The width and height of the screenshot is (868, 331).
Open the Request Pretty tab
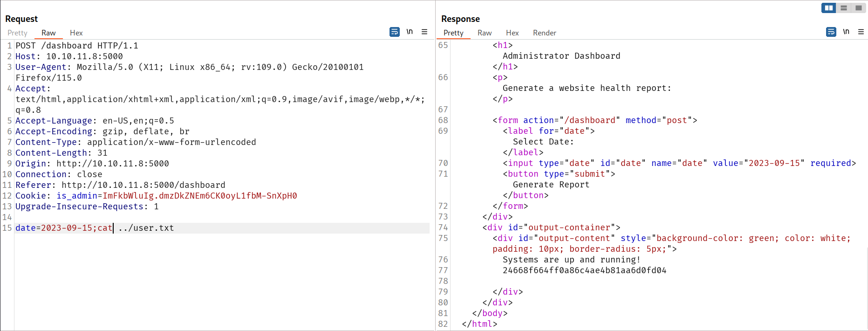[x=17, y=33]
